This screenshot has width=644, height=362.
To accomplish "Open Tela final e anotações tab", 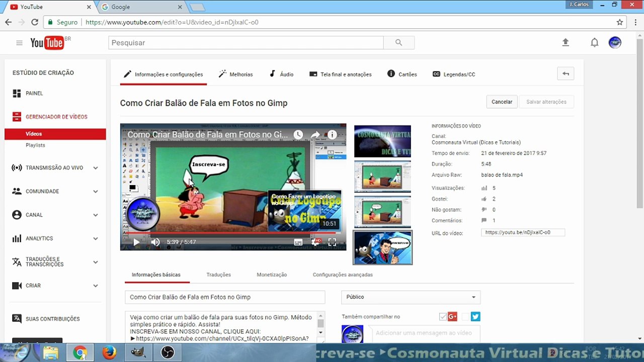I will pos(341,74).
